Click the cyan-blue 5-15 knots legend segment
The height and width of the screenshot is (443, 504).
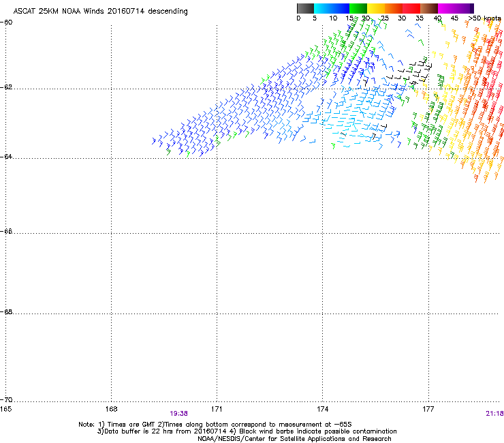tap(332, 8)
